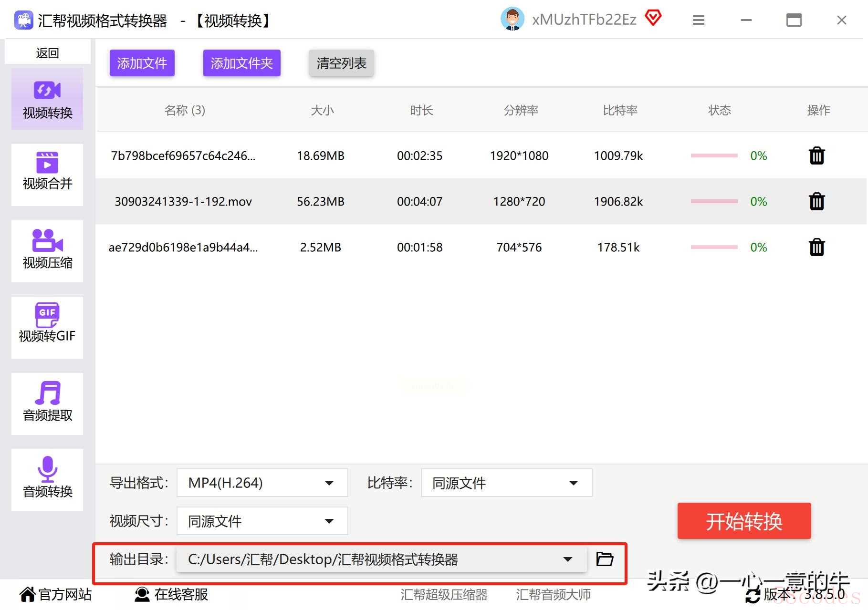Open the 汇帮超级压缩器 link
This screenshot has height=610, width=868.
click(x=444, y=595)
